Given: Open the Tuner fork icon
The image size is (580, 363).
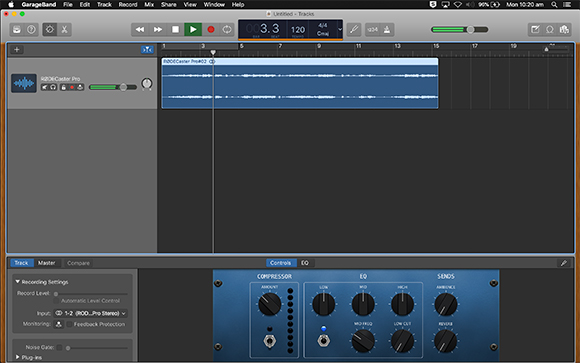Looking at the screenshot, I should [x=354, y=30].
